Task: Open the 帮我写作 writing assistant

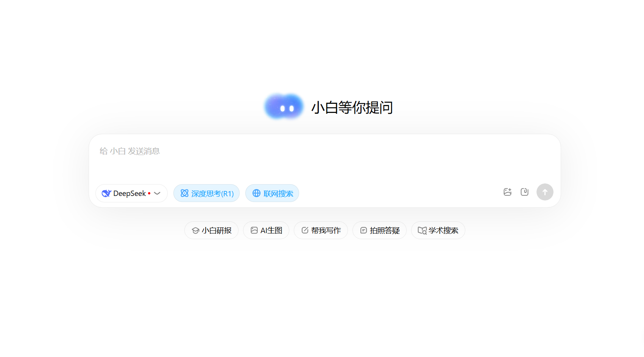Action: (x=321, y=230)
